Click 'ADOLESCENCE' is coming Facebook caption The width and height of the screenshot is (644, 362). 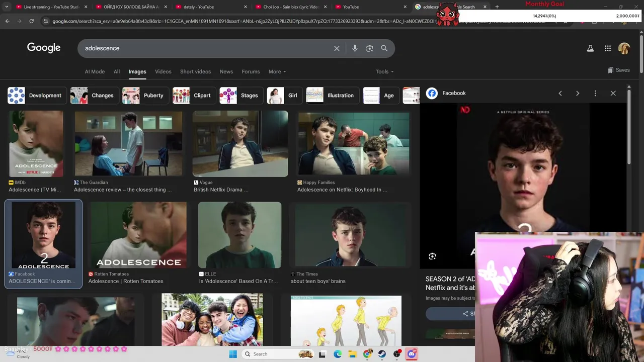click(x=42, y=281)
